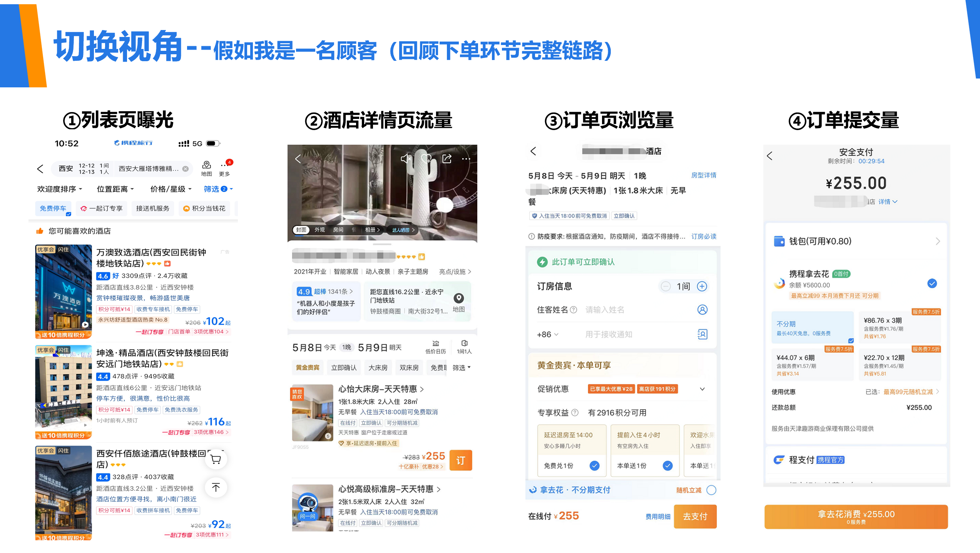Tap the scroll-to-top arrow icon
The image size is (980, 553).
click(216, 488)
